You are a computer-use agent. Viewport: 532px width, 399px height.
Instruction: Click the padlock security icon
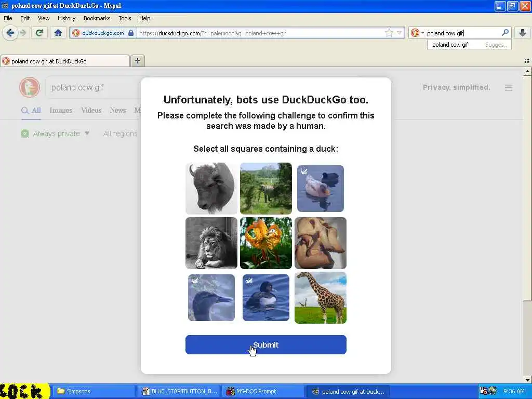(x=131, y=33)
